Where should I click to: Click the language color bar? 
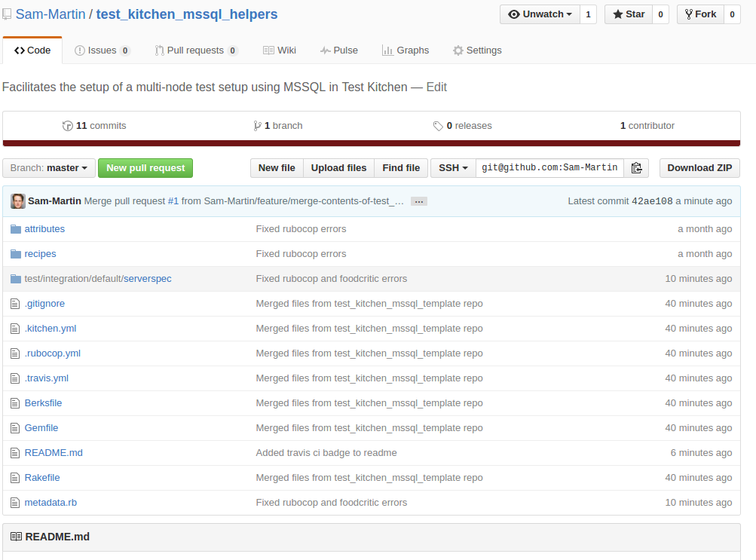click(x=372, y=143)
